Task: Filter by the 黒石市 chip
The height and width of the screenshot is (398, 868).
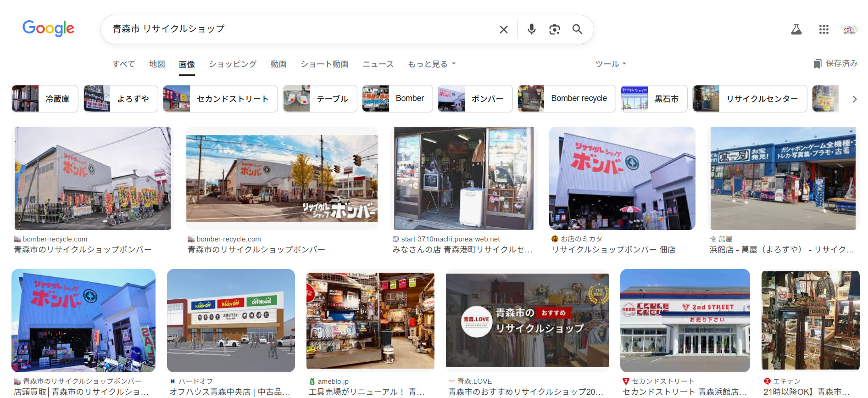Action: [654, 99]
